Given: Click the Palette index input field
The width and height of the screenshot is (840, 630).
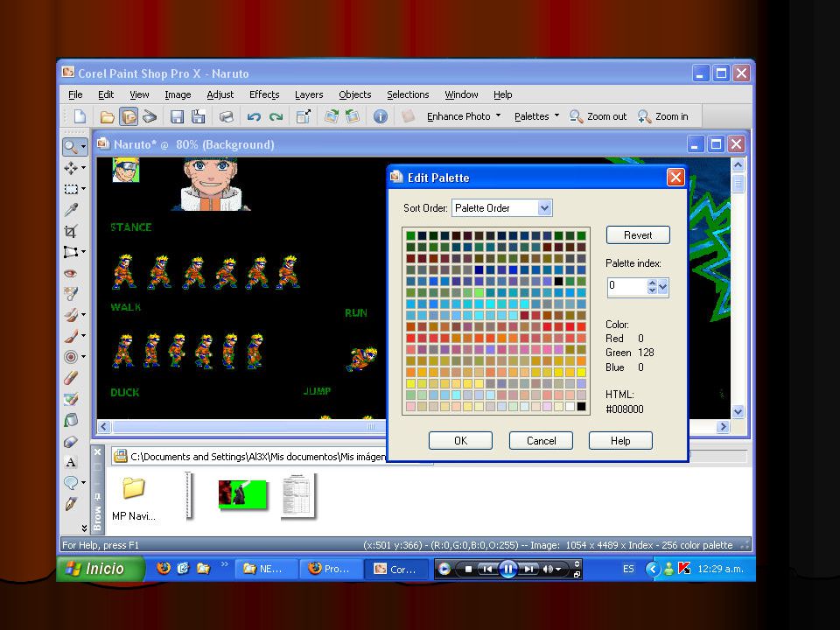Looking at the screenshot, I should point(626,287).
